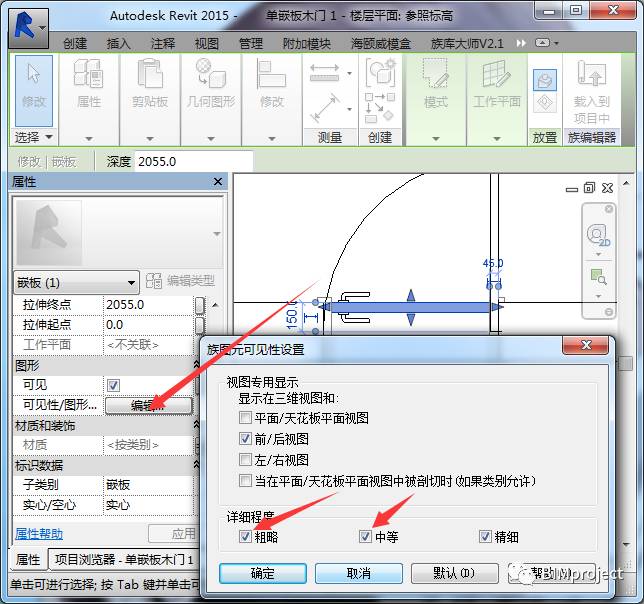Open the 管理 ribbon tab

pos(251,43)
